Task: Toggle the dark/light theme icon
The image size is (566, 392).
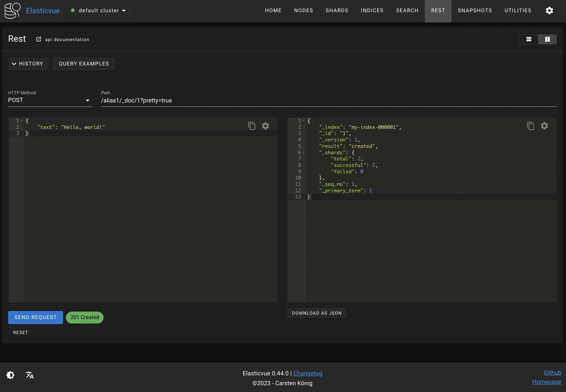Action: [x=11, y=375]
